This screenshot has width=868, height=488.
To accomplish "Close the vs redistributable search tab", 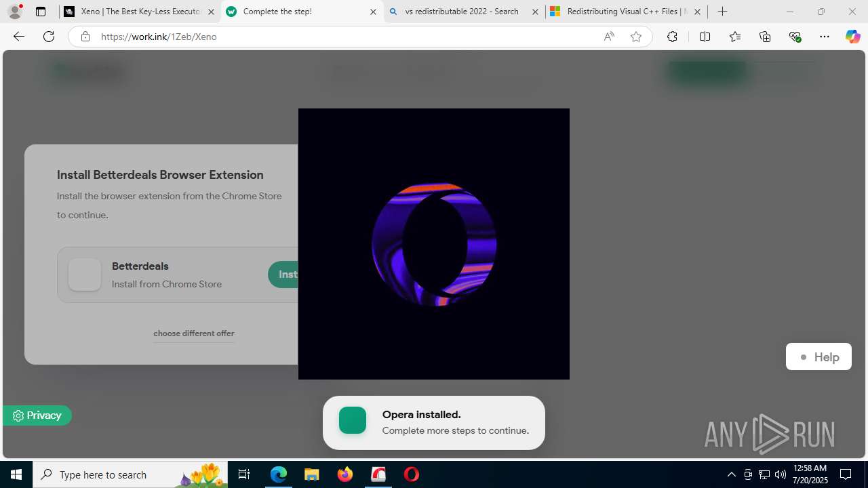I will point(535,12).
